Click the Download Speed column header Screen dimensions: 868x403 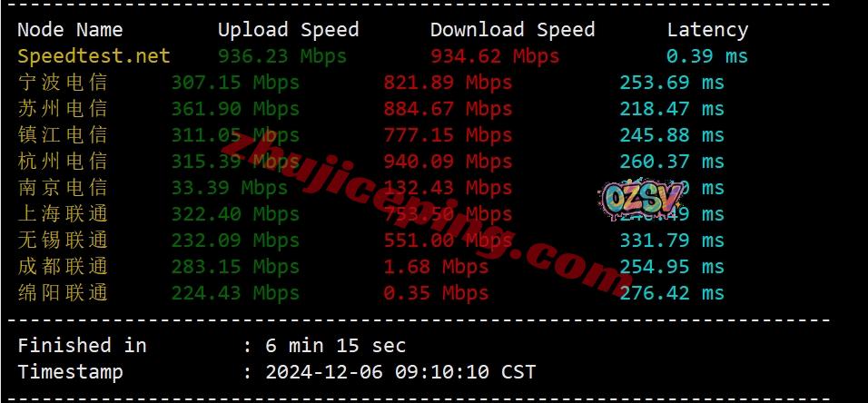[x=513, y=30]
